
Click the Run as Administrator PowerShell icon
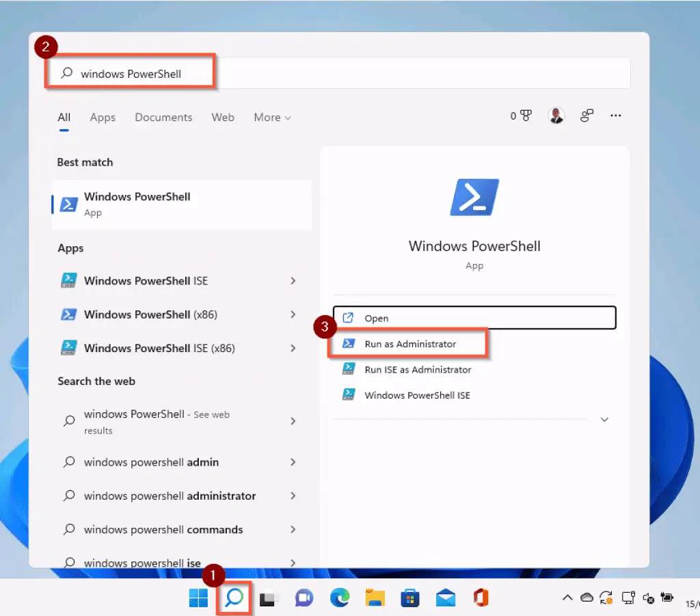pos(349,343)
